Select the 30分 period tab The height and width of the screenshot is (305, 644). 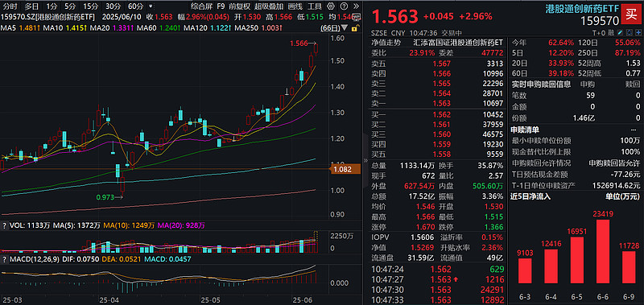coord(113,6)
